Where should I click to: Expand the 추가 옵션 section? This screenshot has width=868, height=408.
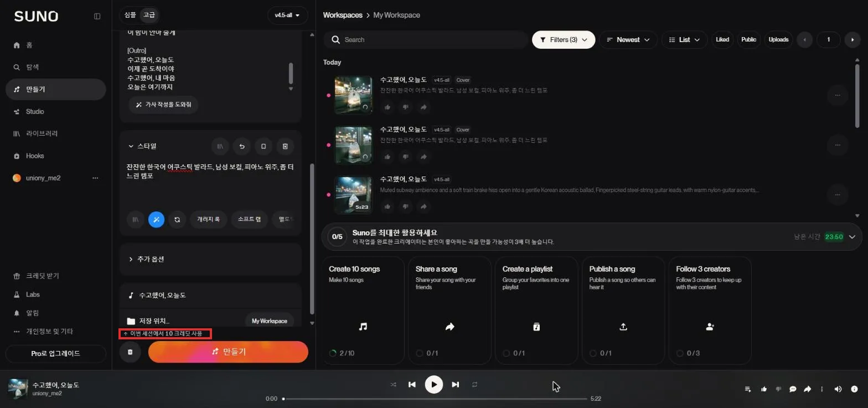pos(210,259)
